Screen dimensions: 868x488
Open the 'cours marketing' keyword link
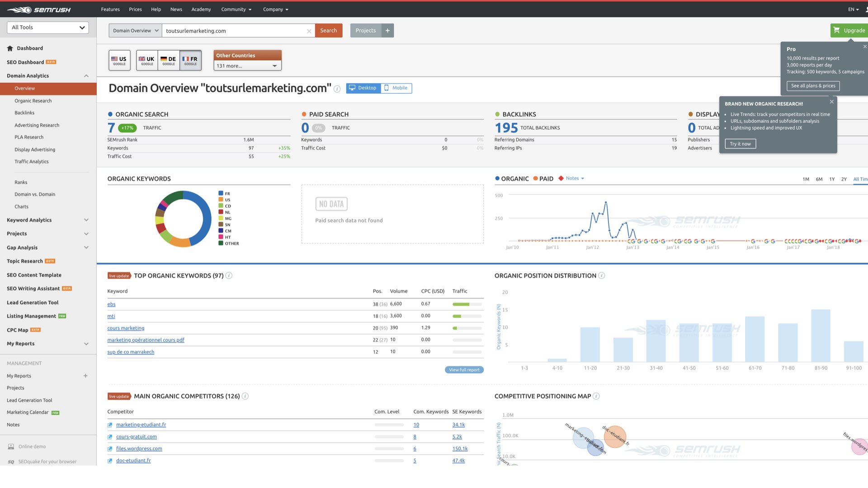(126, 328)
